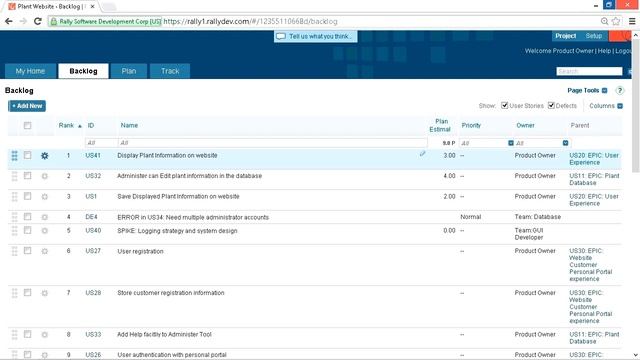Uncheck the User Stories show checkbox
This screenshot has width=640, height=360.
[504, 105]
